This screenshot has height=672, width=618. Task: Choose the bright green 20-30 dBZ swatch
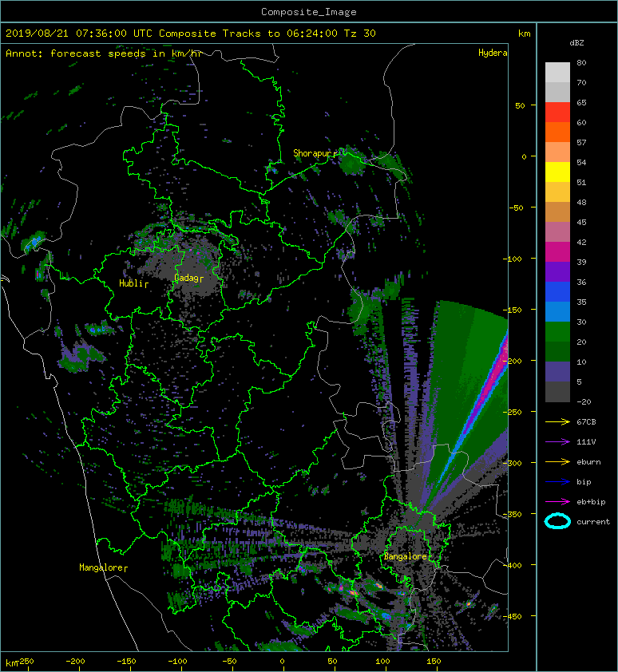(557, 332)
